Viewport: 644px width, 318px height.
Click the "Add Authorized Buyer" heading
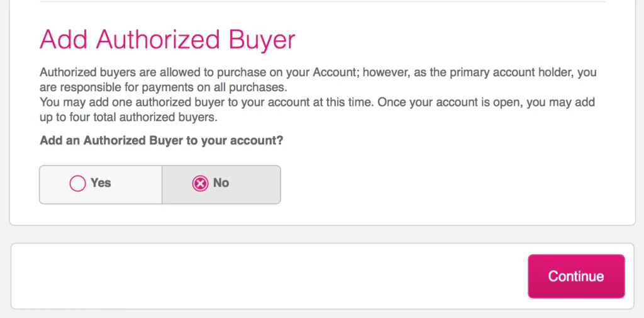tap(167, 40)
